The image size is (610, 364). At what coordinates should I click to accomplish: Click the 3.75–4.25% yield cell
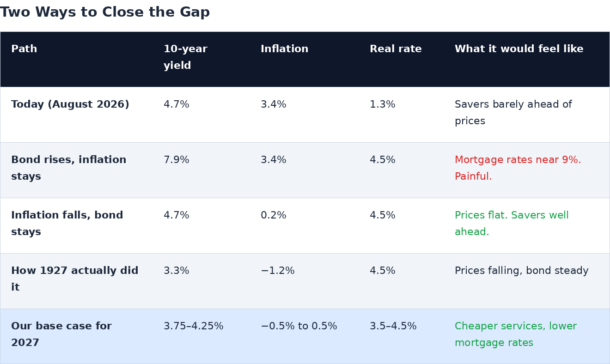[x=194, y=327]
